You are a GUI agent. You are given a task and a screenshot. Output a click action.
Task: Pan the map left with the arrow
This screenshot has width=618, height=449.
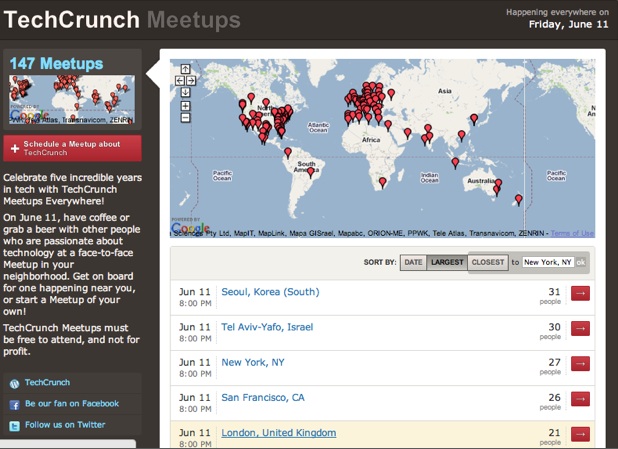click(180, 81)
